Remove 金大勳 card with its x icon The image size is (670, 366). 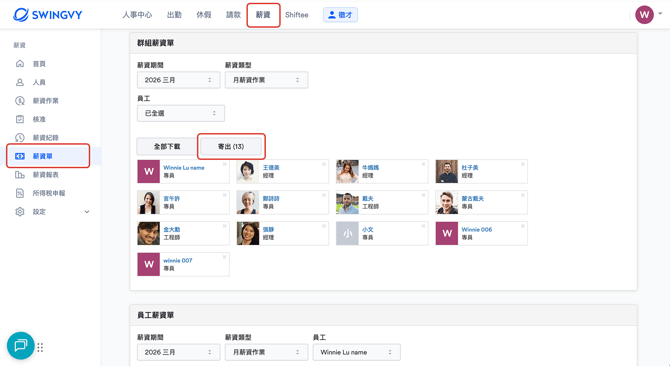pos(224,226)
